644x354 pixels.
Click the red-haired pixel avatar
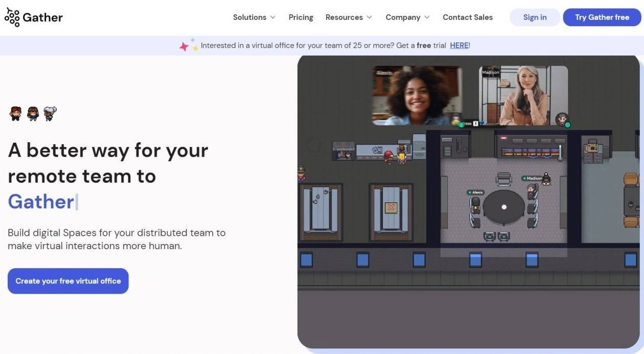pyautogui.click(x=16, y=113)
